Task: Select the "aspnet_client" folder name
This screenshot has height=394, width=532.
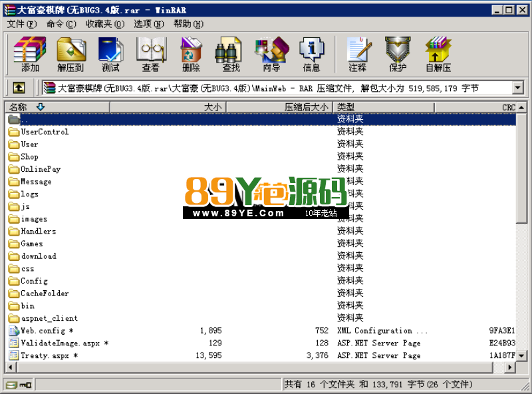Action: (x=49, y=319)
